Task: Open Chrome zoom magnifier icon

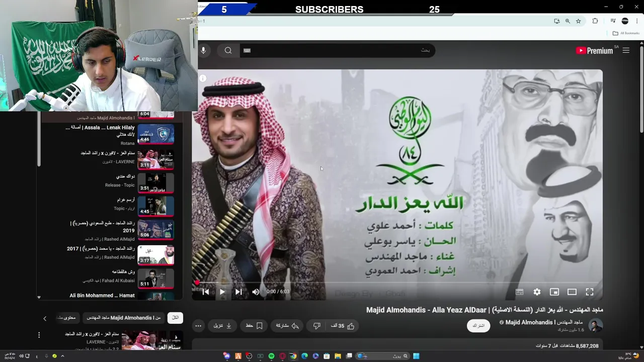Action: point(568,21)
